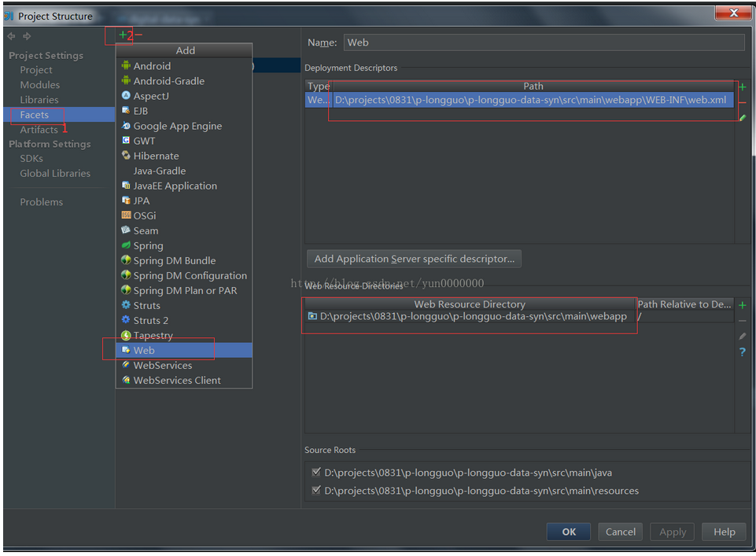Screen dimensions: 756x556
Task: Choose JavaEE Application facet
Action: click(184, 186)
